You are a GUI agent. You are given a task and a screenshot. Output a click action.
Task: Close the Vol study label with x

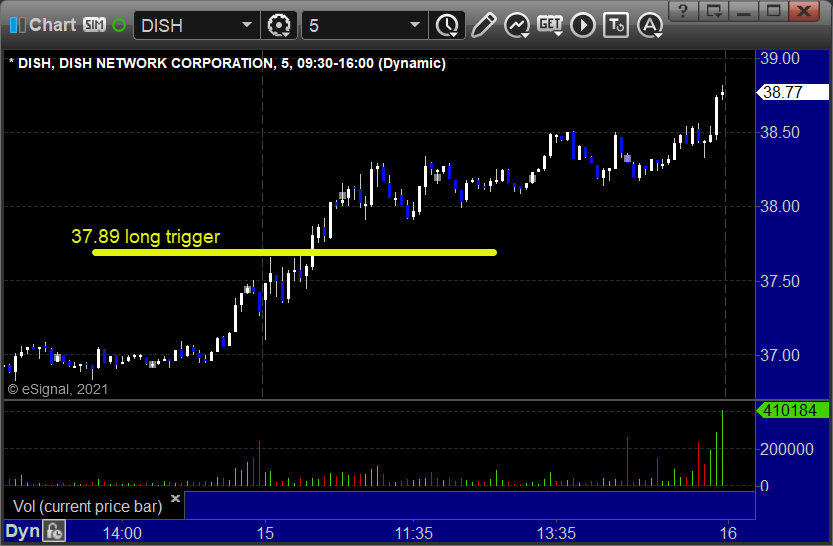[175, 498]
